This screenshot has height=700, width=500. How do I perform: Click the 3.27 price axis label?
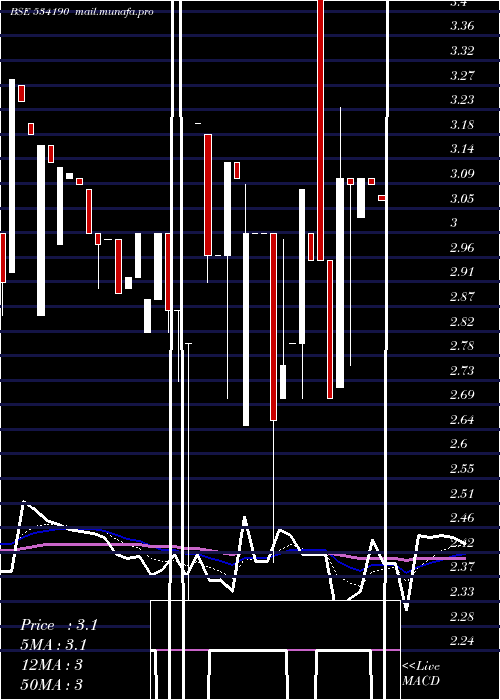pyautogui.click(x=462, y=75)
